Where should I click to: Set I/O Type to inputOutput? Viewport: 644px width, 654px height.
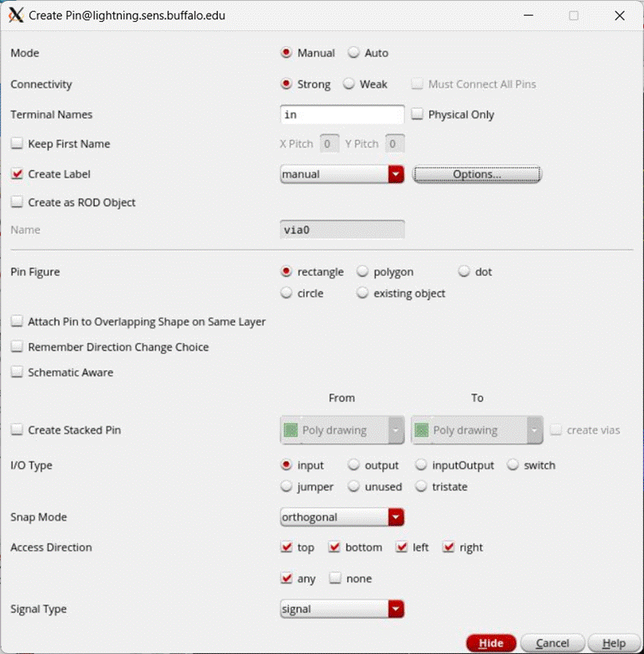click(422, 465)
